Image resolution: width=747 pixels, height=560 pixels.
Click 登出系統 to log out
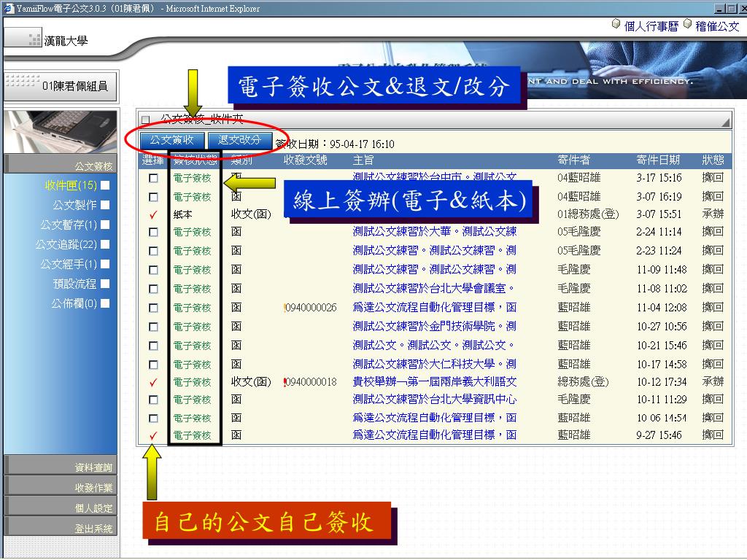61,527
